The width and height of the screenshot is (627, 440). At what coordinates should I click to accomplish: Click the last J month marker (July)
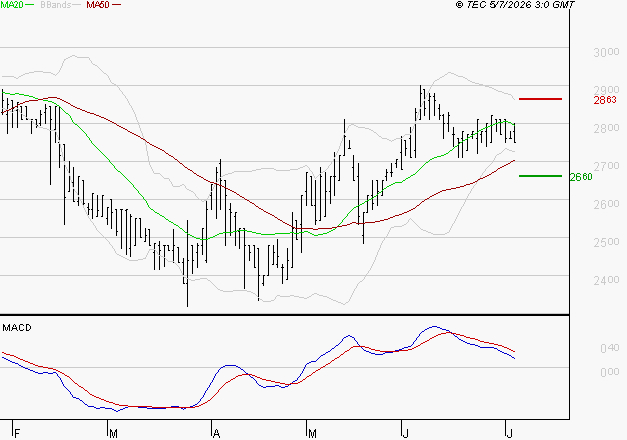pos(509,434)
